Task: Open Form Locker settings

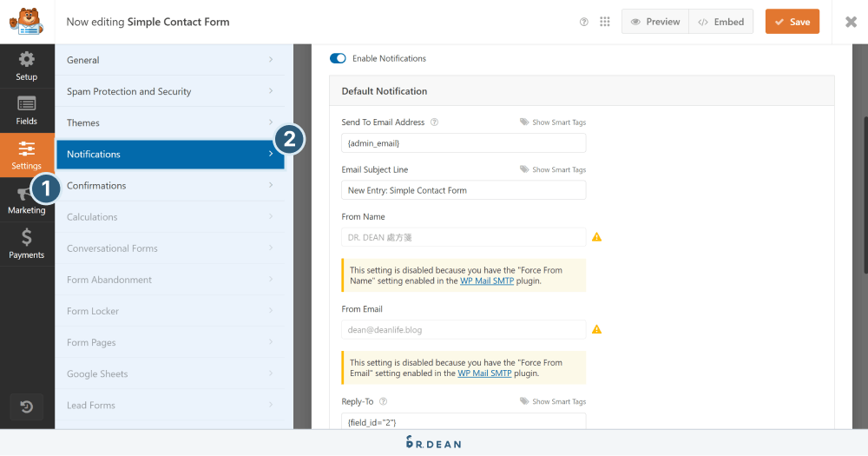Action: (170, 311)
